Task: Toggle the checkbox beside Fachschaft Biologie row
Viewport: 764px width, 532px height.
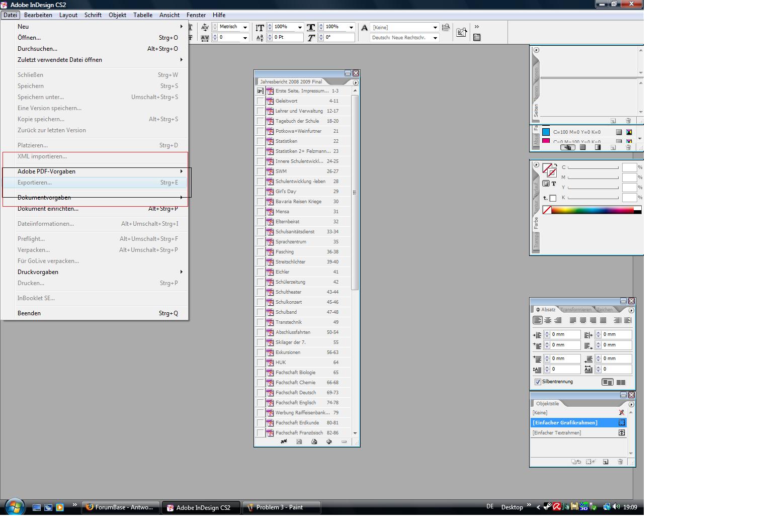Action: (x=260, y=373)
